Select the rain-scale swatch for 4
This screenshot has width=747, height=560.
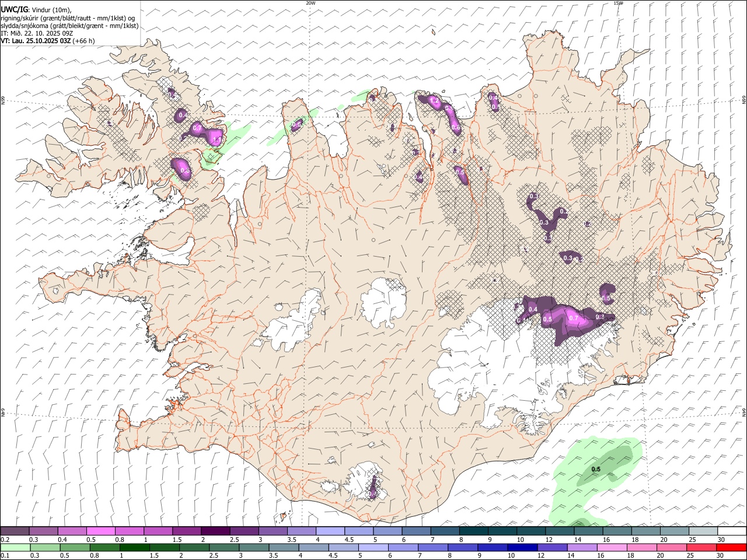pyautogui.click(x=313, y=547)
